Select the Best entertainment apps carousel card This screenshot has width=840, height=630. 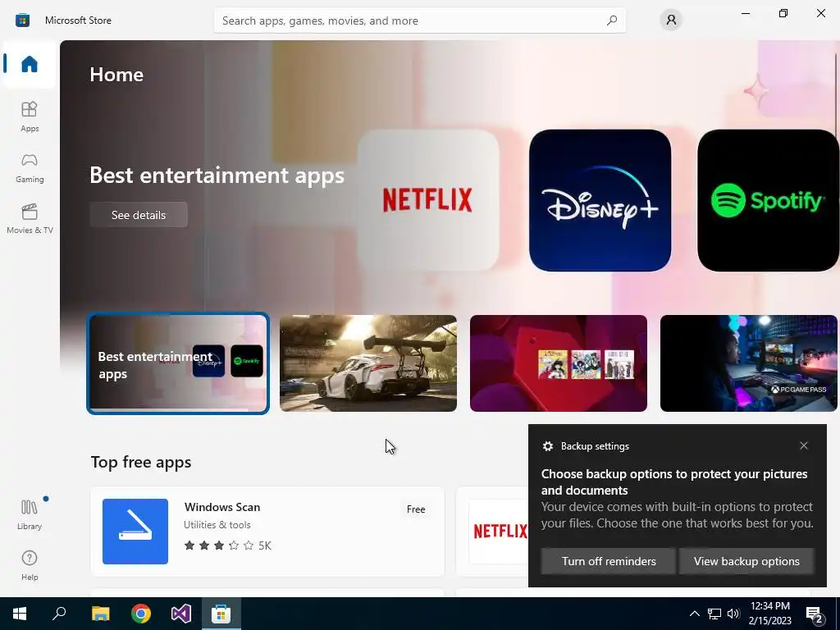178,363
